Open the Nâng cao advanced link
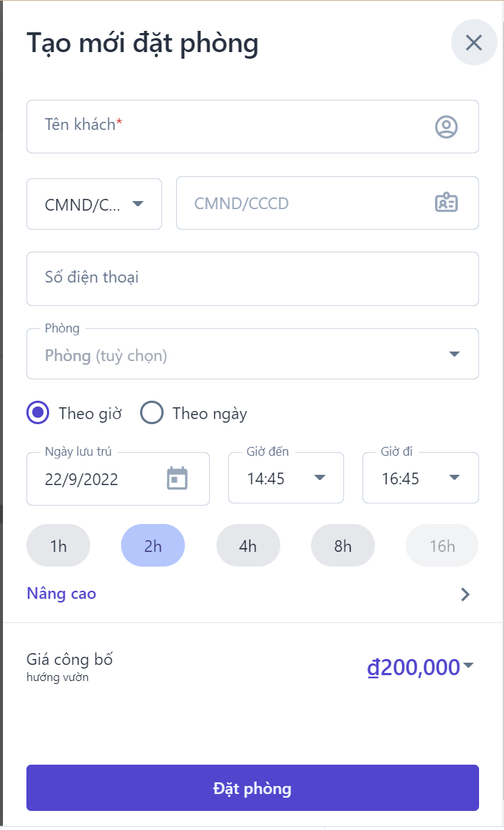This screenshot has width=504, height=830. coord(62,594)
